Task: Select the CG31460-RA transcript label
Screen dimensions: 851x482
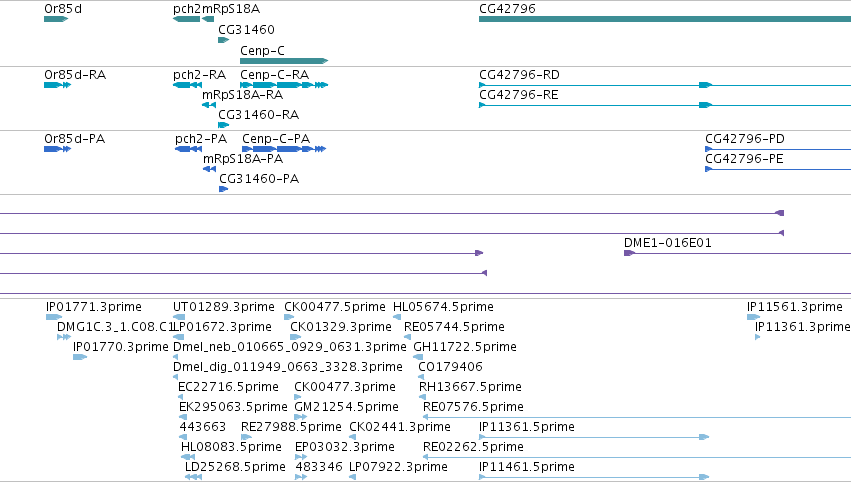Action: (258, 115)
